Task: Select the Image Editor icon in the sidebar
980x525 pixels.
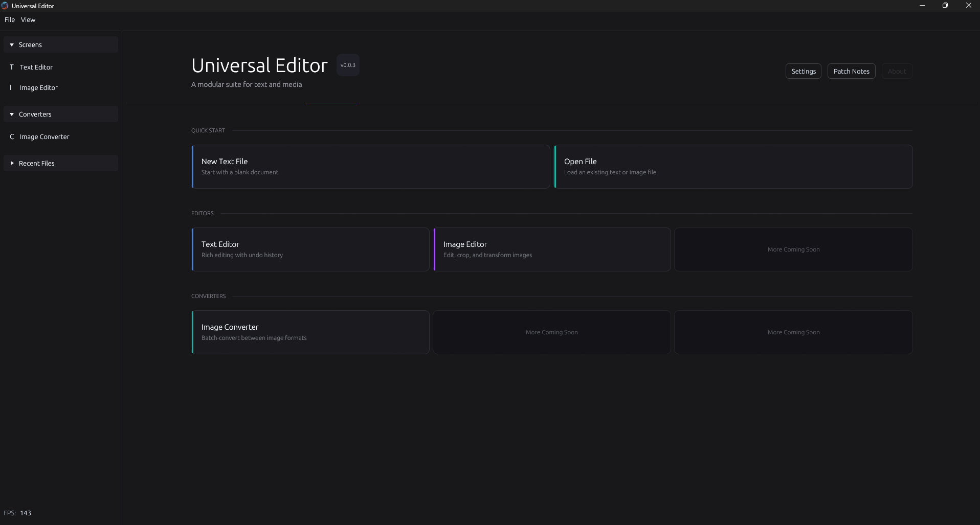Action: click(x=11, y=87)
